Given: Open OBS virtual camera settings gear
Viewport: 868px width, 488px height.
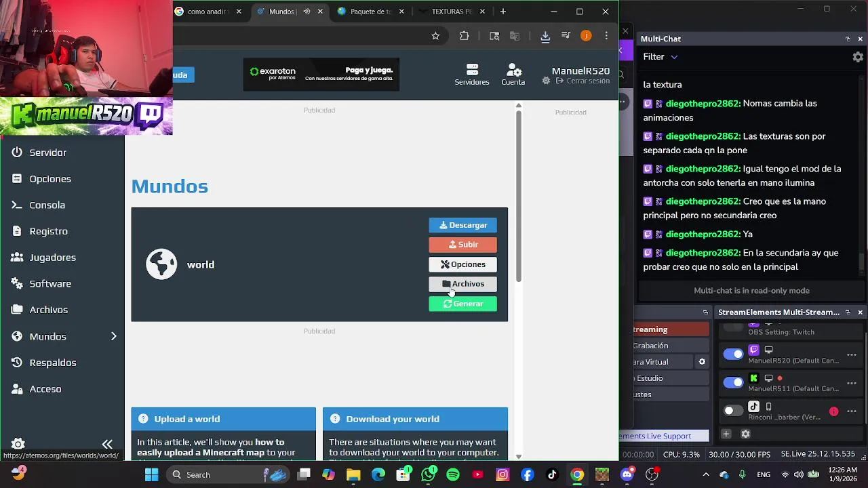Looking at the screenshot, I should click(702, 362).
